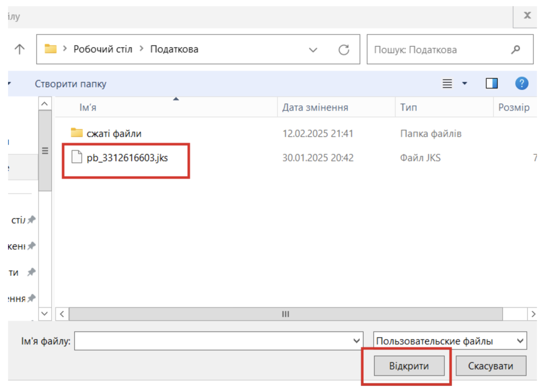
Task: Open the file type filter dropdown
Action: click(x=520, y=341)
